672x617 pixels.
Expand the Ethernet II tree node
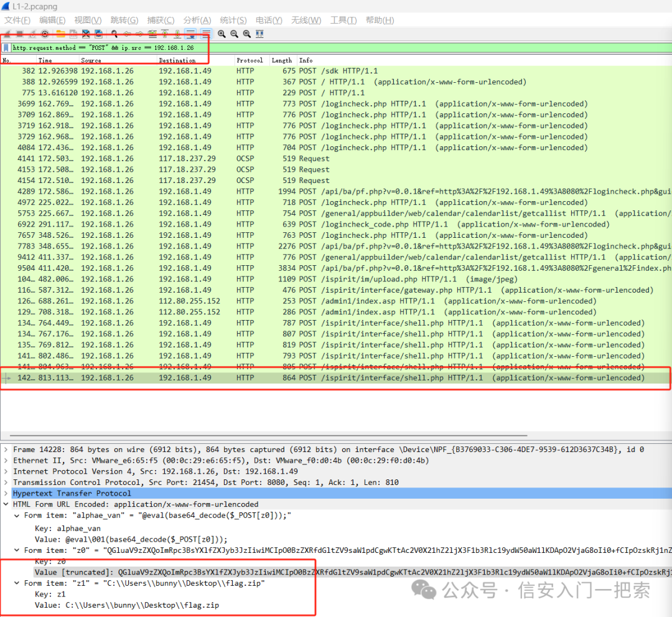(6, 461)
